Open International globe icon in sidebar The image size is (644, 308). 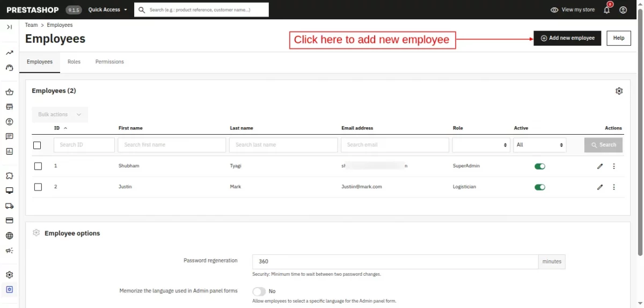coord(9,236)
